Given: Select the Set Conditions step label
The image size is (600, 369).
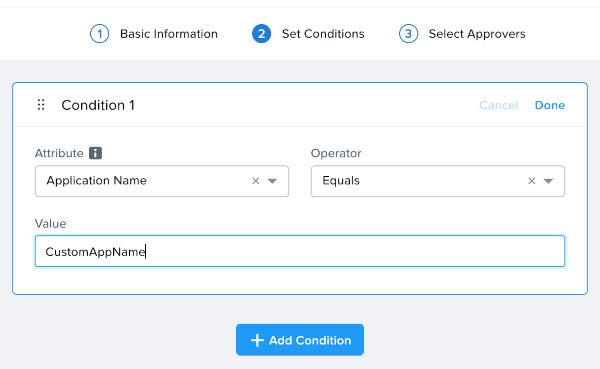Looking at the screenshot, I should [x=323, y=34].
